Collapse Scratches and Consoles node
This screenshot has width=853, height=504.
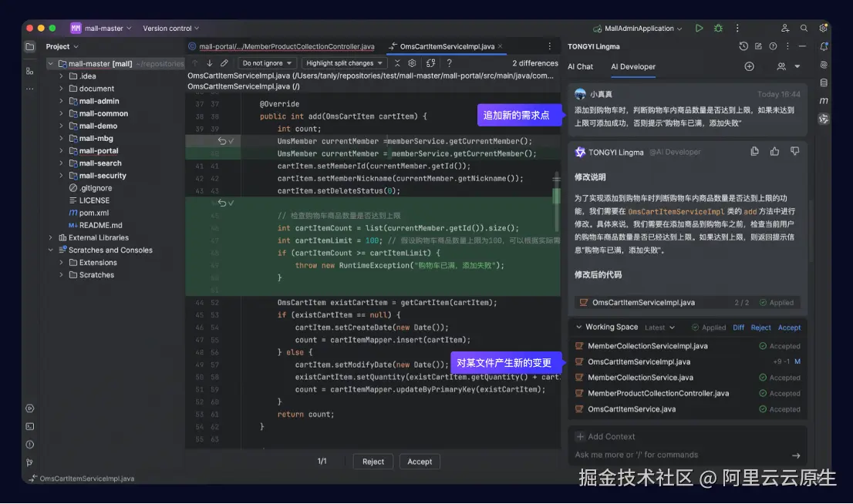pos(51,250)
